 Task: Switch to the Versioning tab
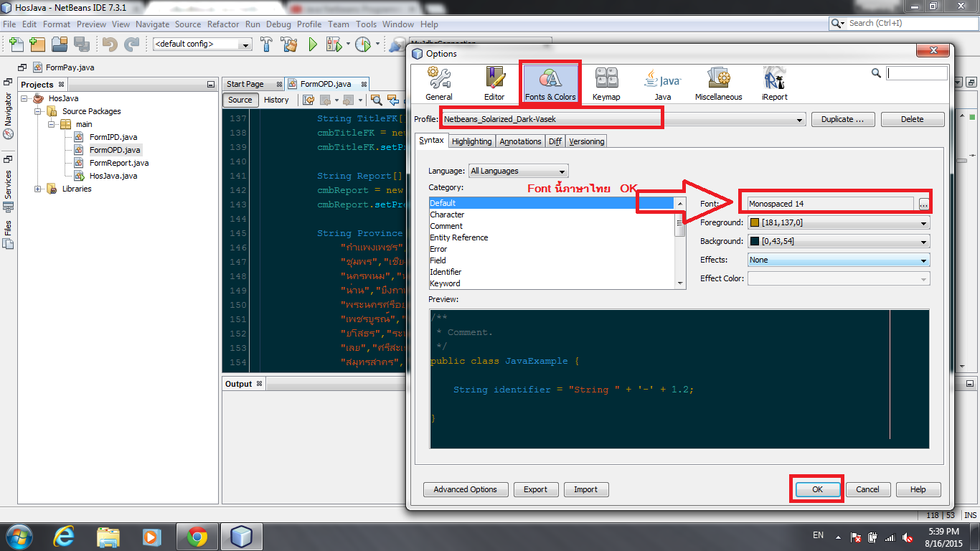point(587,141)
